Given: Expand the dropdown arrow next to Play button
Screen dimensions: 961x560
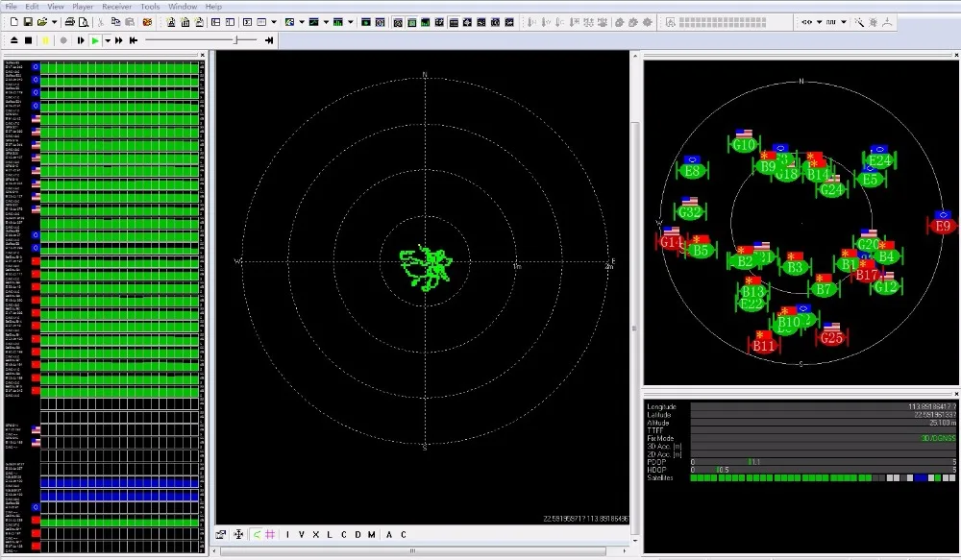Looking at the screenshot, I should (107, 40).
